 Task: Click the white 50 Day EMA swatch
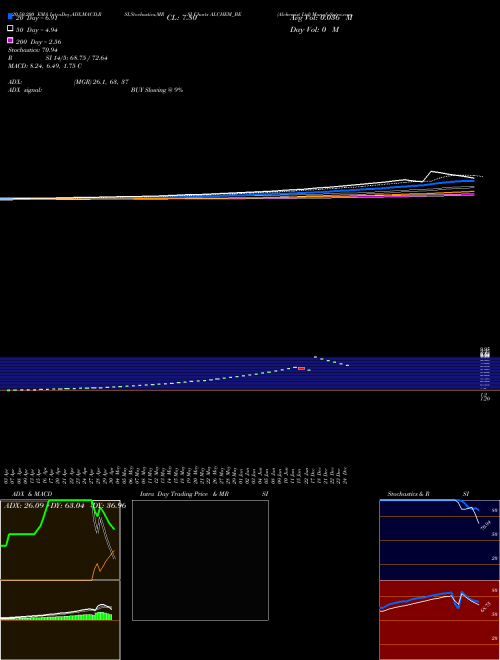pyautogui.click(x=10, y=29)
